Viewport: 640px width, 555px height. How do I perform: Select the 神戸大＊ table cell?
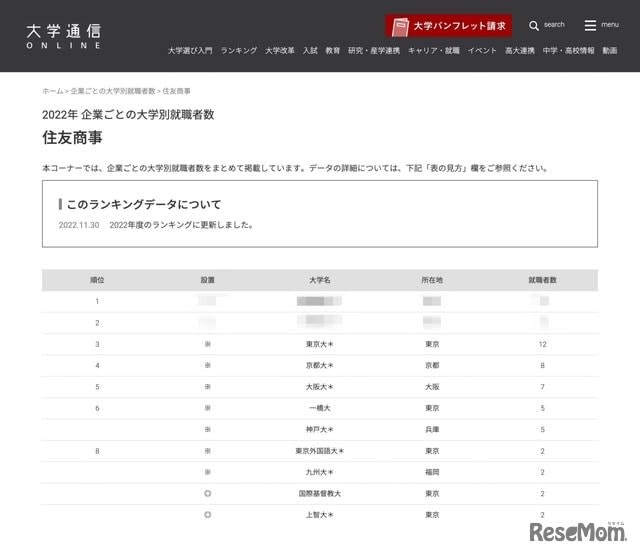[320, 429]
